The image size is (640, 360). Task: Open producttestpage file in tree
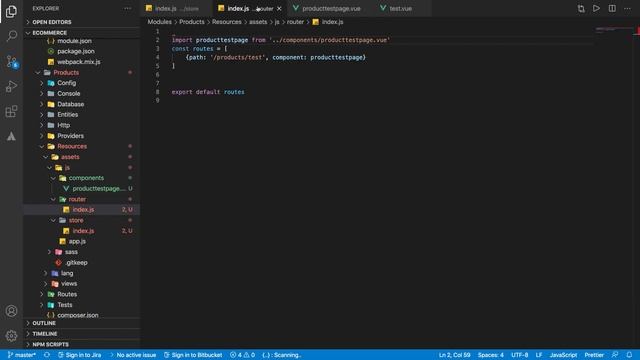(82, 189)
